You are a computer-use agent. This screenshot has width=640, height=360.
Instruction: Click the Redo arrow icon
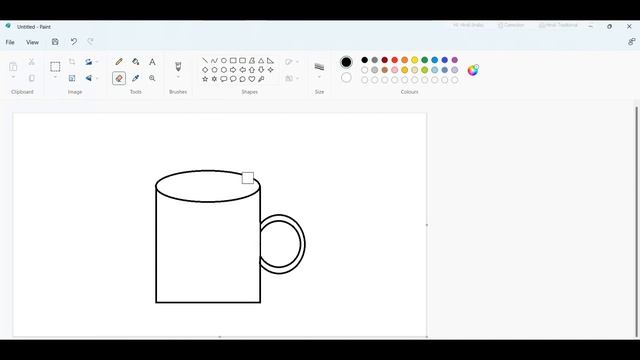click(x=91, y=42)
